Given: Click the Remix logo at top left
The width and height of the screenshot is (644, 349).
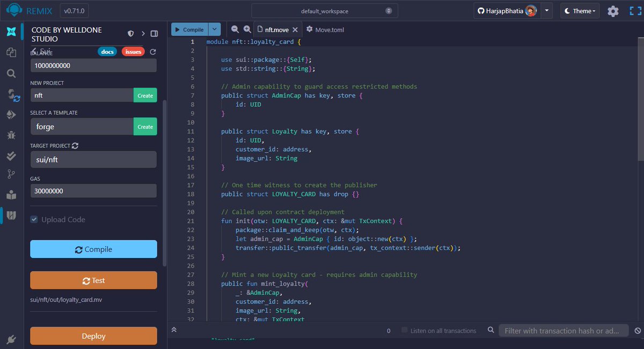Looking at the screenshot, I should (x=13, y=10).
